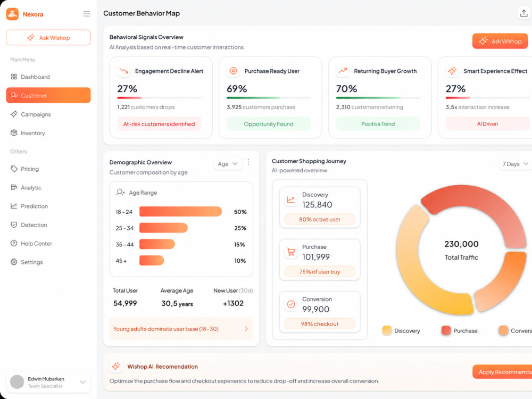Click the AI Driven badge
This screenshot has height=399, width=532.
point(487,124)
